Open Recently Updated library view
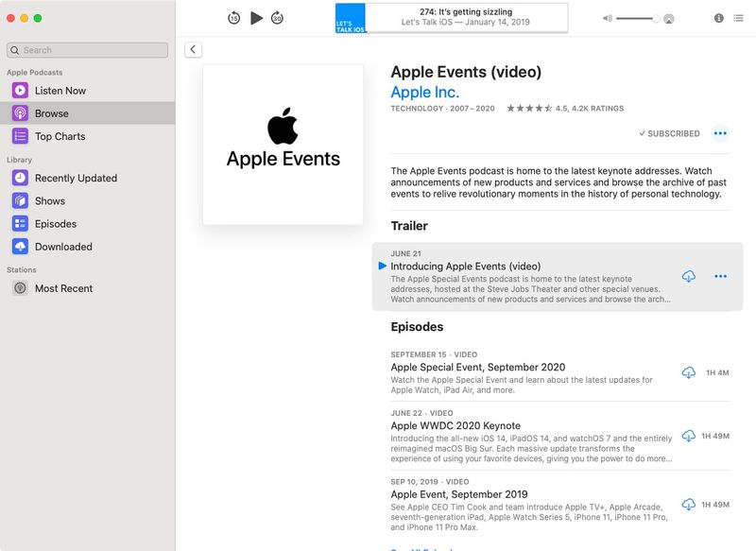 87,178
